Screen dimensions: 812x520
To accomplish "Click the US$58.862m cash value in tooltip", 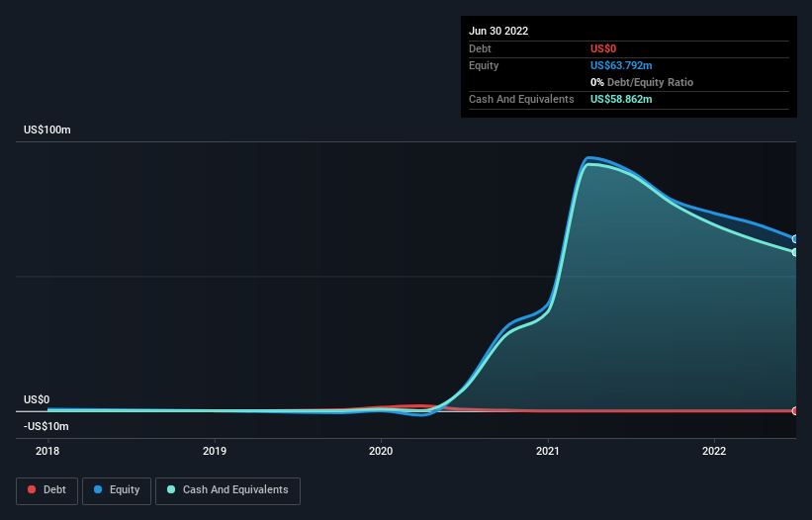I will (x=621, y=99).
